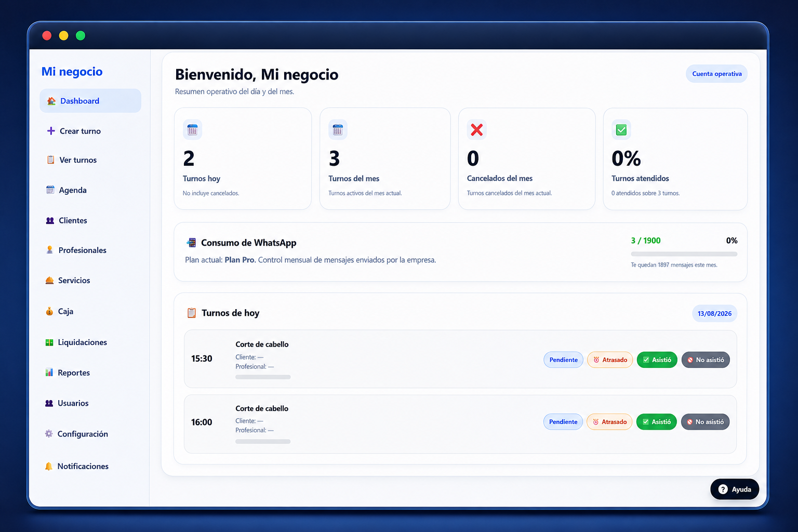Click the bell-service icon beside Servicios
The width and height of the screenshot is (798, 532).
pyautogui.click(x=50, y=280)
